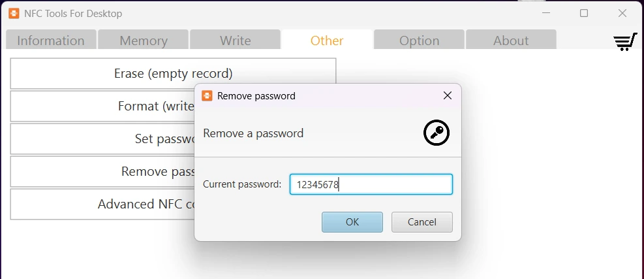Viewport: 644px width, 279px height.
Task: Maximize the NFC Tools window
Action: (584, 13)
